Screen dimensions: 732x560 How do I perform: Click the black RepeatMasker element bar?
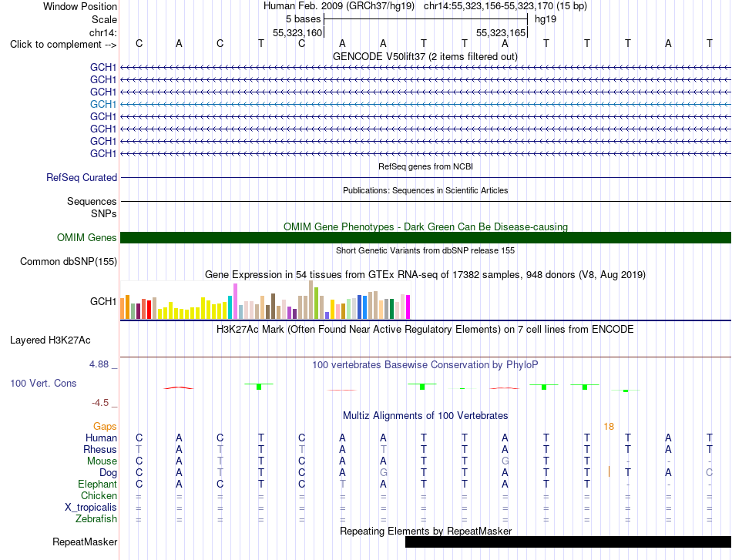[568, 542]
